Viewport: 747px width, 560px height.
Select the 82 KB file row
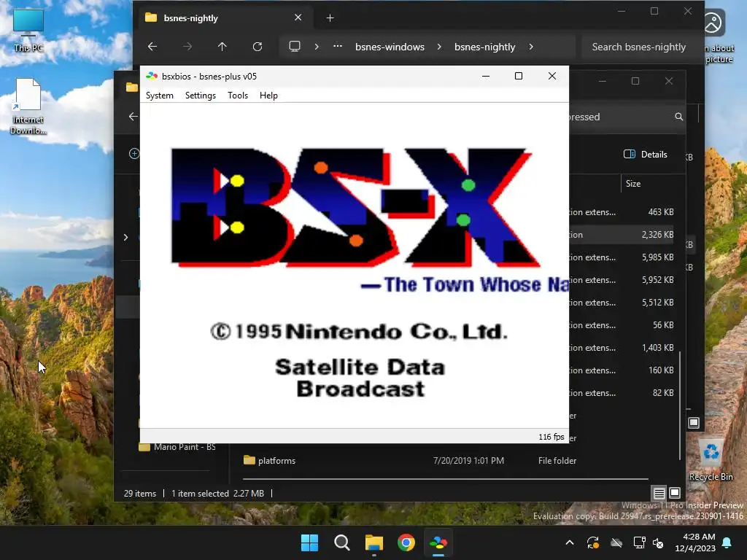622,393
